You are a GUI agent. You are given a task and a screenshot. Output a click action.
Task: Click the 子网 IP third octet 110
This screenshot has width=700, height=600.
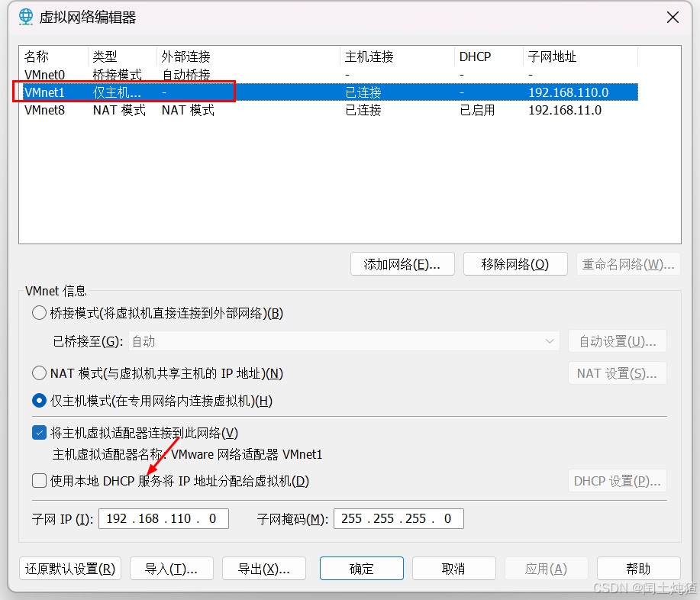pos(181,518)
